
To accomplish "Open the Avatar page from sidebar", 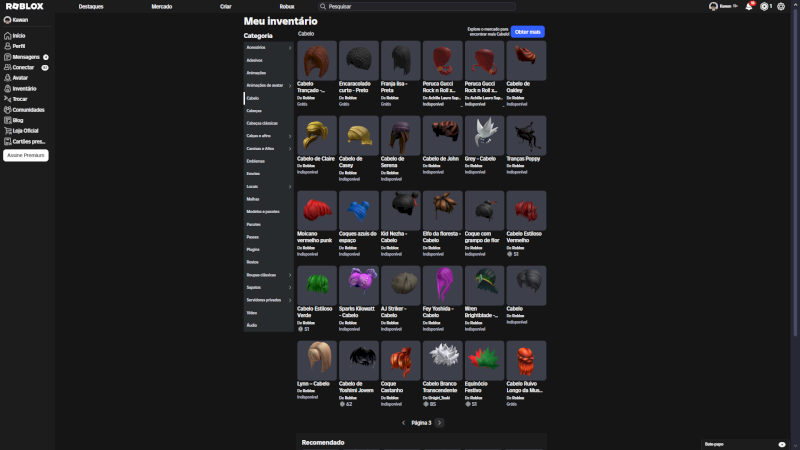I will point(20,78).
